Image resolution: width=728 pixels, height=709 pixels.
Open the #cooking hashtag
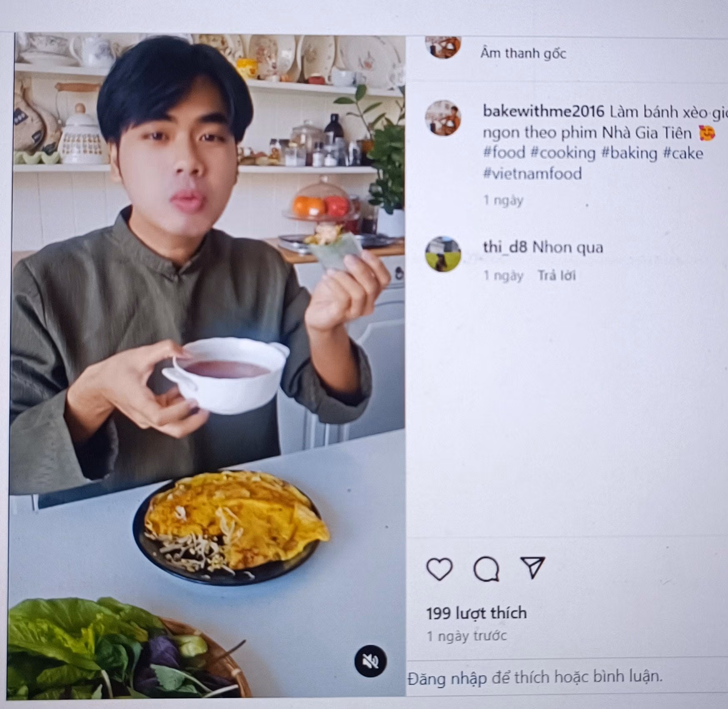(x=563, y=153)
